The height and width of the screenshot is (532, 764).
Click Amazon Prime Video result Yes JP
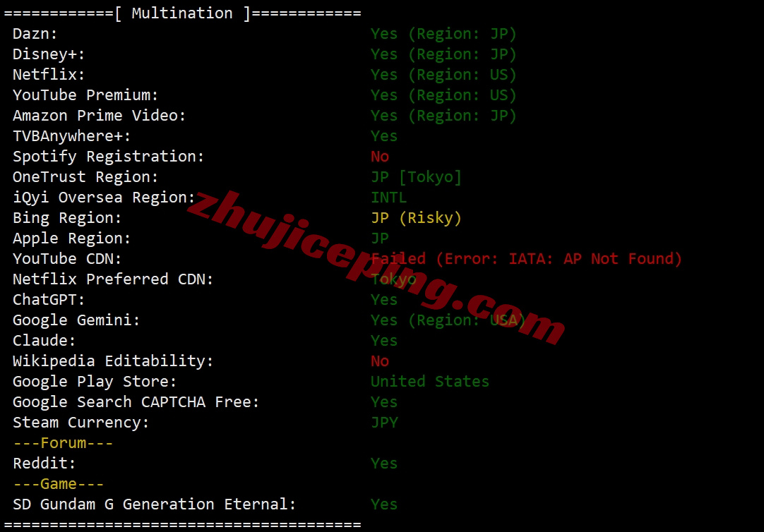(443, 115)
